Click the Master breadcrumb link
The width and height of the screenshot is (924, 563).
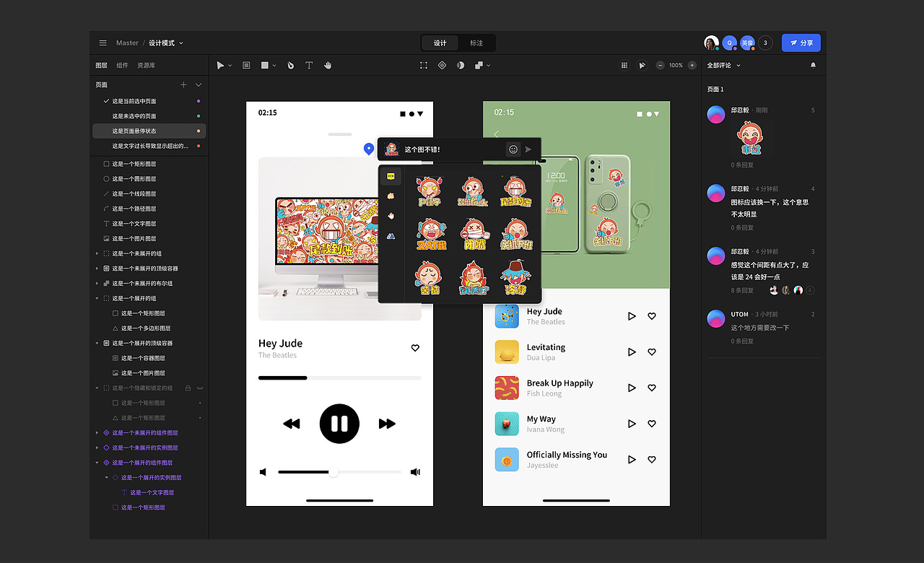coord(127,43)
